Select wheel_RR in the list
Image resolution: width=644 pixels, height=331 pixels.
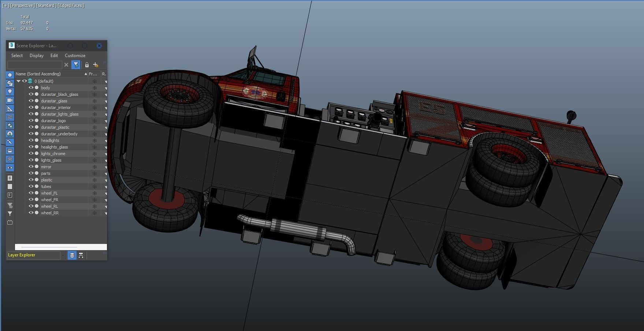click(50, 213)
